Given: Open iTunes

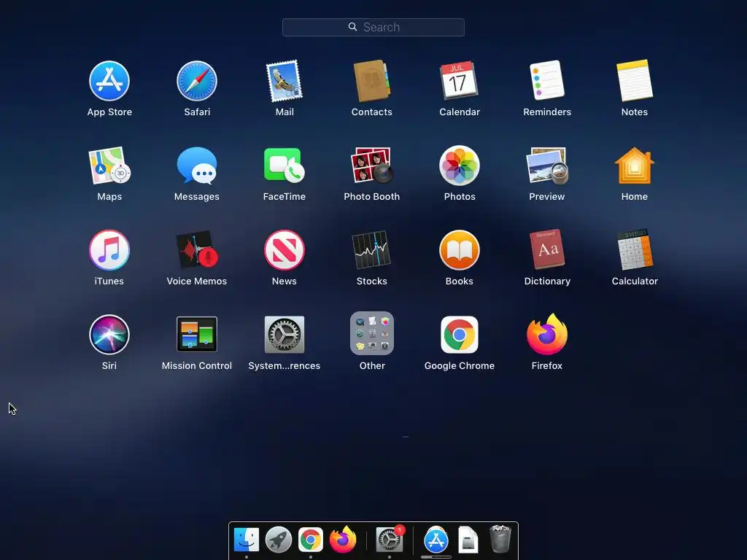Looking at the screenshot, I should [x=109, y=250].
